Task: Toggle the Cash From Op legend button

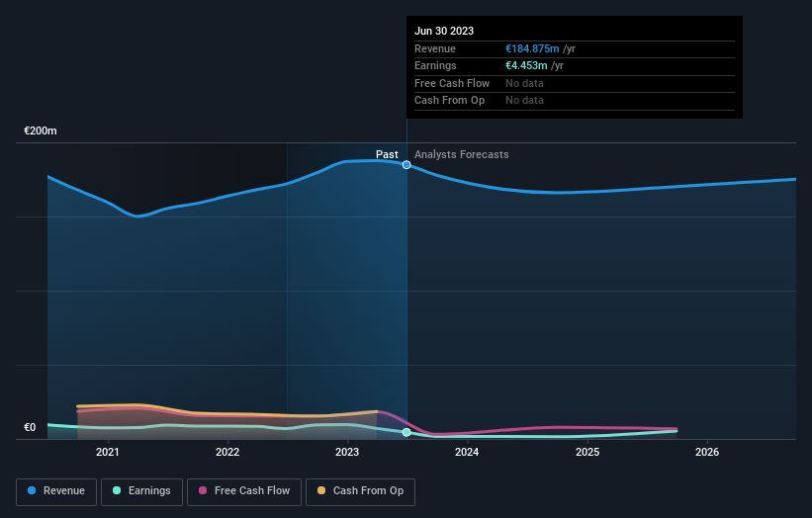Action: [360, 491]
